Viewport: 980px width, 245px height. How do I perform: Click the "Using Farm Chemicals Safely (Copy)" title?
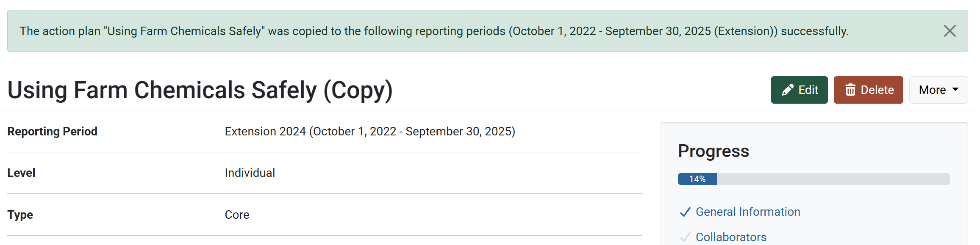coord(200,90)
